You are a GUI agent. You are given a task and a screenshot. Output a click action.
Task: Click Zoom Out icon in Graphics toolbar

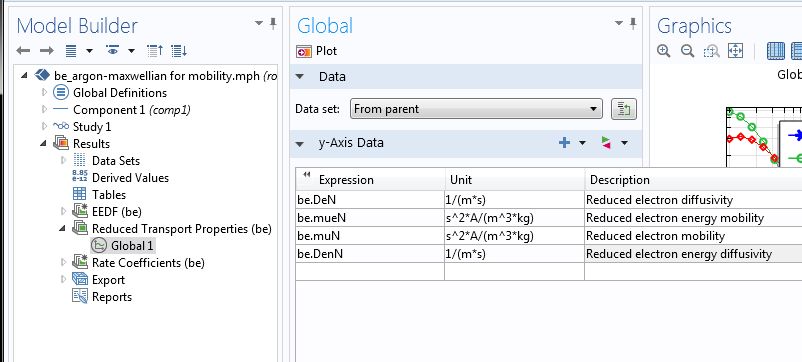pyautogui.click(x=687, y=51)
